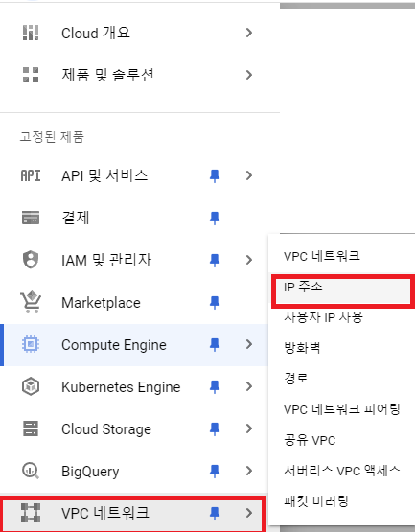This screenshot has height=532, width=415.
Task: Click the VPC 네트워크 network icon
Action: [x=31, y=513]
